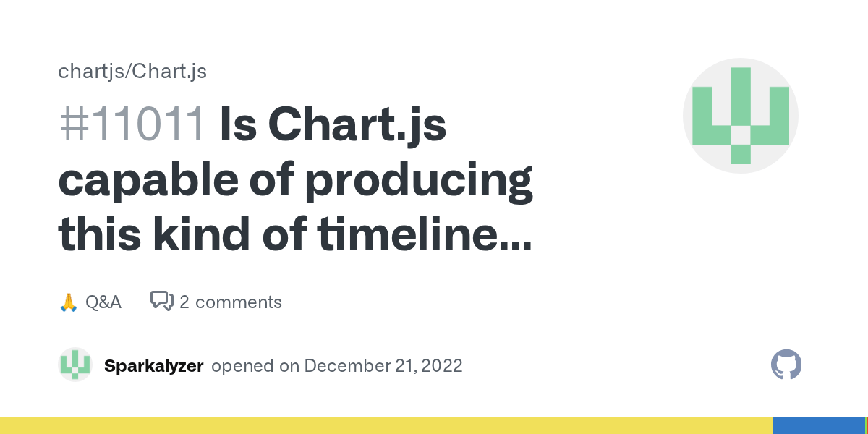Click 'capable of producing' in the title
868x434 pixels.
pos(295,181)
